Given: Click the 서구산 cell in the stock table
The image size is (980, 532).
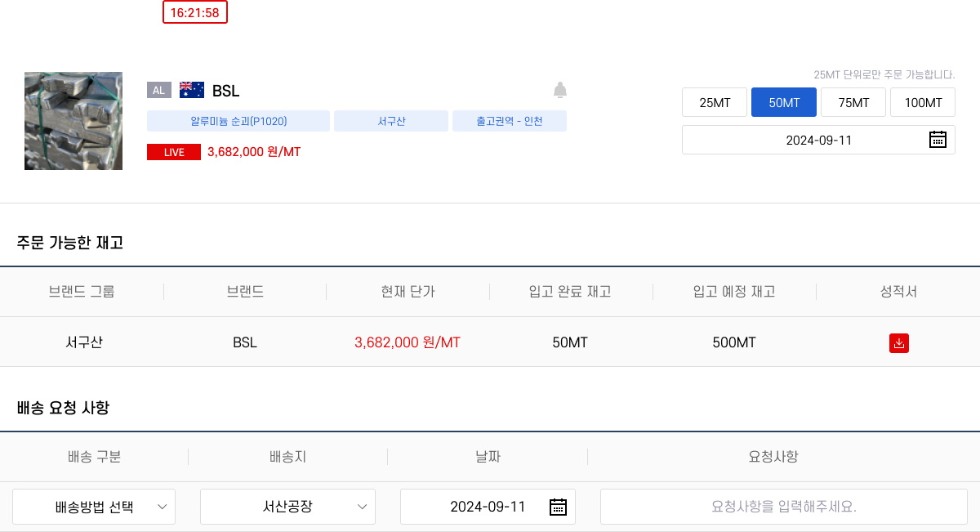Looking at the screenshot, I should (x=84, y=342).
